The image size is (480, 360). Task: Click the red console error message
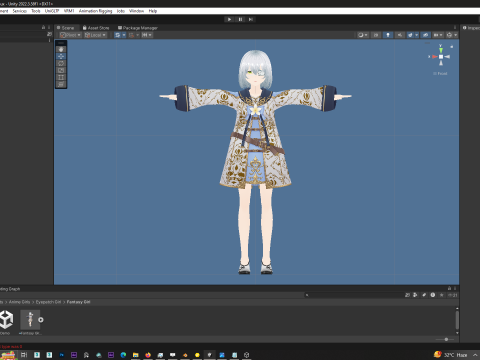click(11, 347)
